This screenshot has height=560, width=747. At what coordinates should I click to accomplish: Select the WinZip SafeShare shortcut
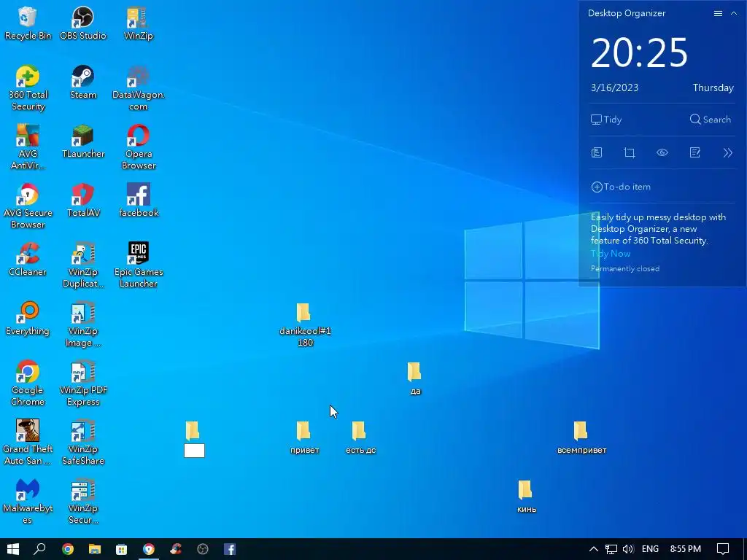pos(83,443)
